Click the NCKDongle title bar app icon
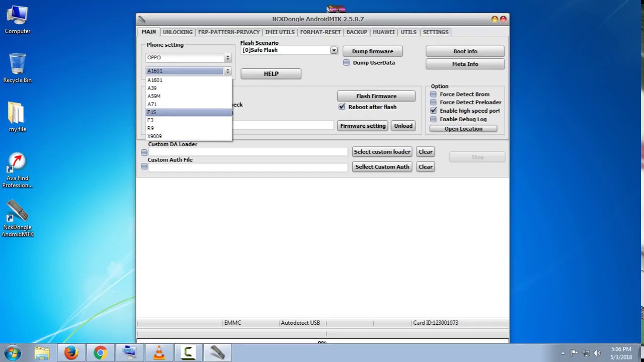The image size is (644, 362). point(142,19)
